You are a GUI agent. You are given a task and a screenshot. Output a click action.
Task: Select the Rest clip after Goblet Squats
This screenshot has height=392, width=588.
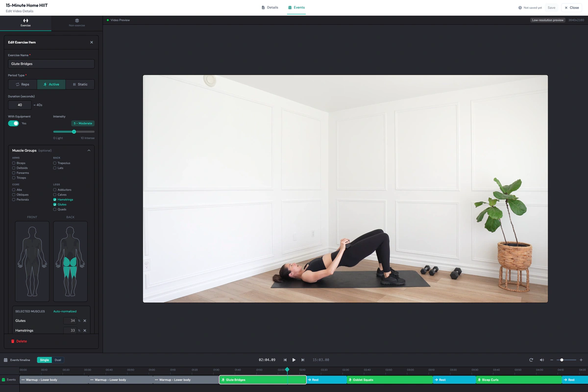[454, 380]
